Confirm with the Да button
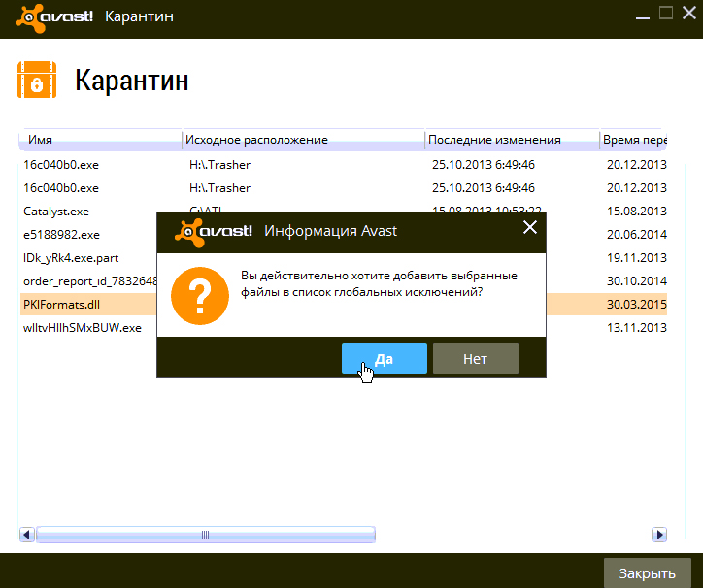Viewport: 703px width, 588px height. tap(384, 358)
